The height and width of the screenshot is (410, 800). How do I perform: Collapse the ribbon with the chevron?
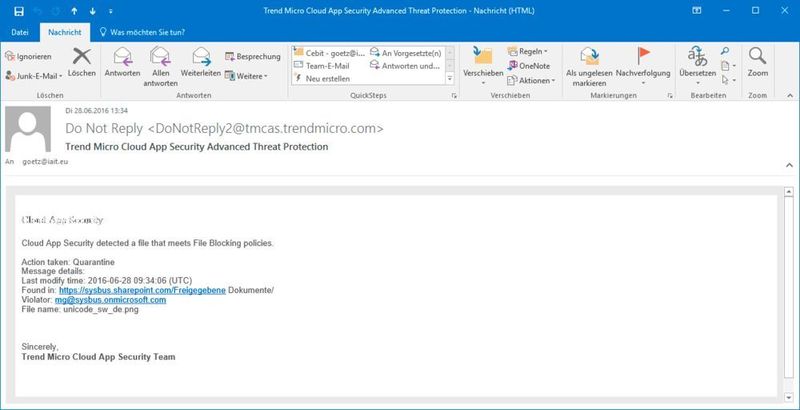[790, 96]
